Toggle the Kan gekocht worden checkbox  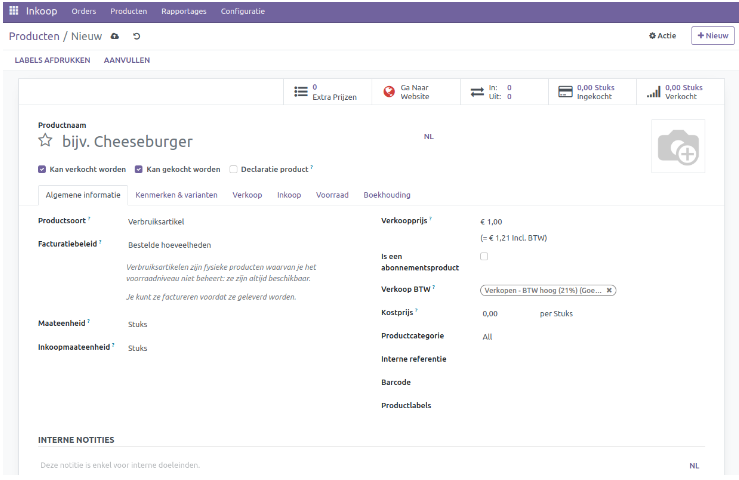click(x=139, y=170)
